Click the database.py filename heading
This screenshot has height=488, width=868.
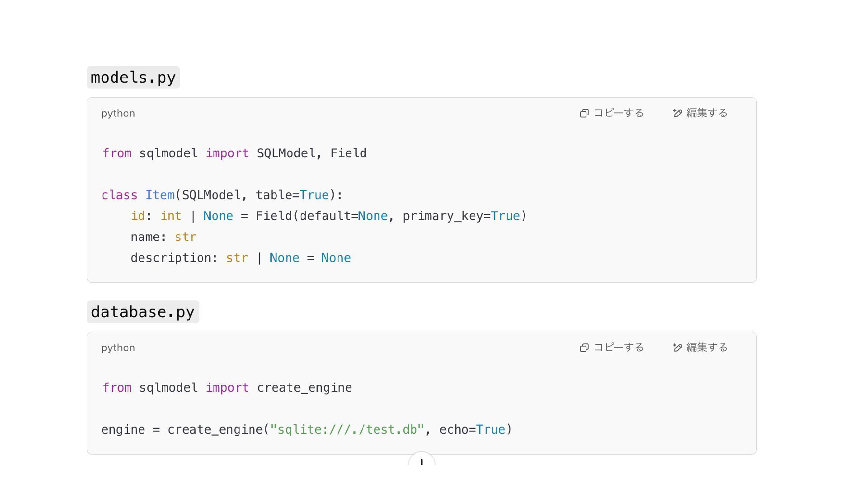[143, 312]
